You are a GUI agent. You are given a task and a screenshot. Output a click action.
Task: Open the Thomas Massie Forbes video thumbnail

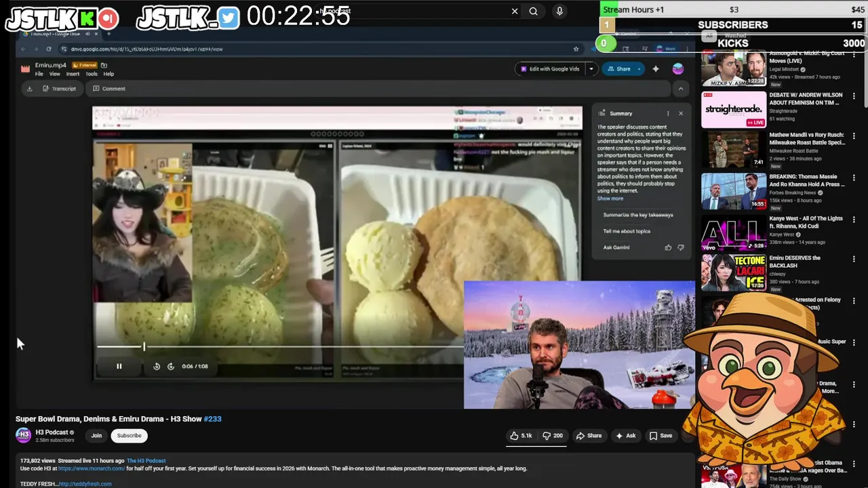733,191
